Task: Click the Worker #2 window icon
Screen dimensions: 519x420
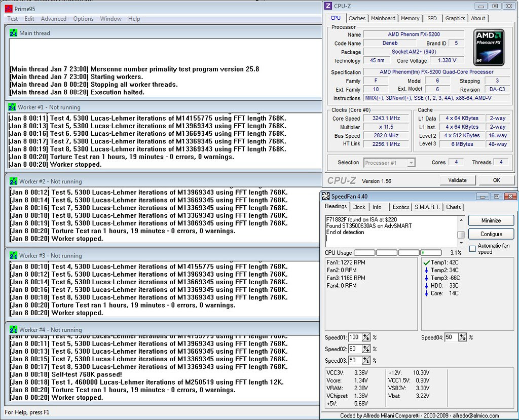Action: point(13,181)
